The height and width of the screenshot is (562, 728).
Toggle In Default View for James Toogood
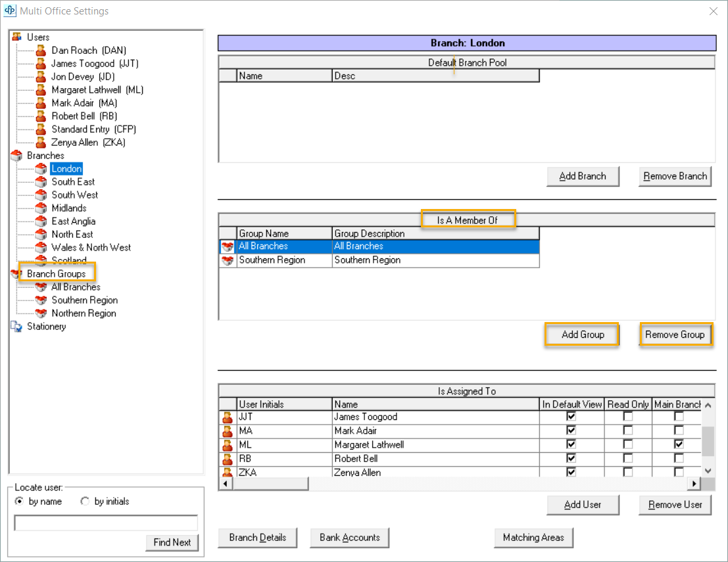point(571,416)
